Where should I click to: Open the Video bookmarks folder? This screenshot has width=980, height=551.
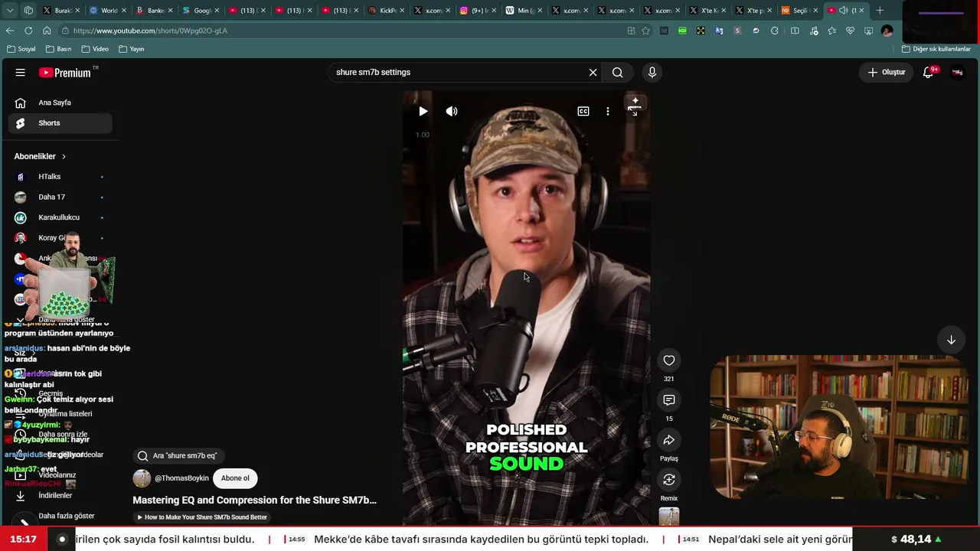click(x=94, y=49)
